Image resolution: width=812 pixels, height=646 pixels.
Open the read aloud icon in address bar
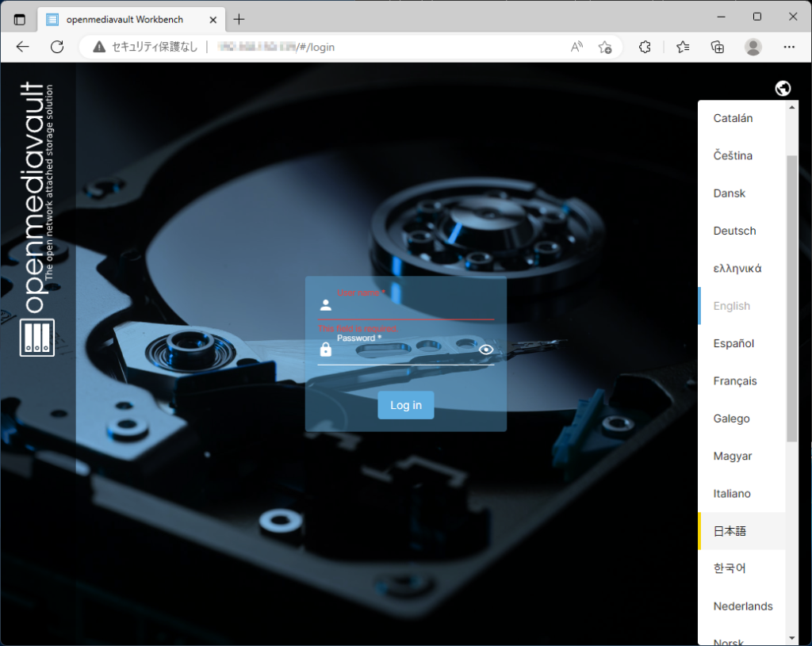click(x=576, y=47)
